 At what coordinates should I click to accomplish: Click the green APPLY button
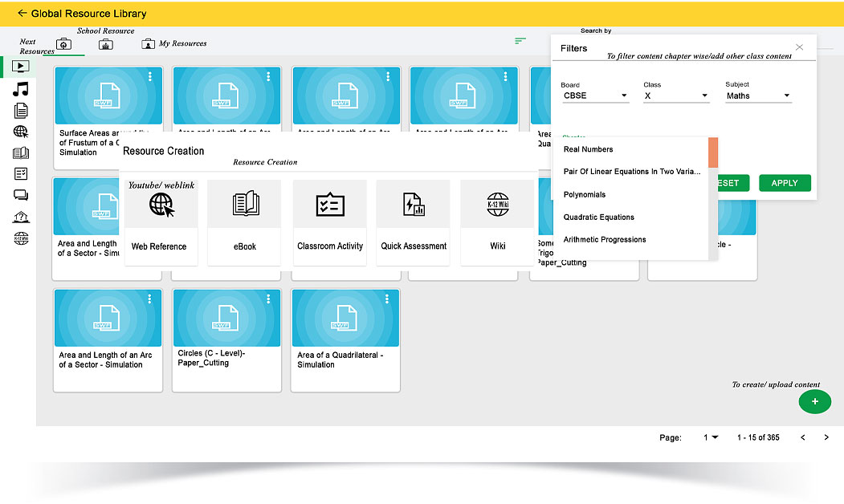coord(784,183)
